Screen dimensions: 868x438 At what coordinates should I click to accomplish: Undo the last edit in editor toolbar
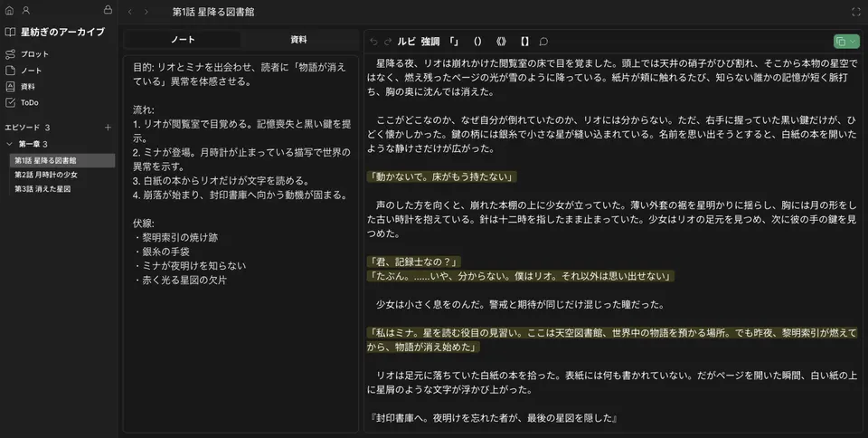point(373,42)
